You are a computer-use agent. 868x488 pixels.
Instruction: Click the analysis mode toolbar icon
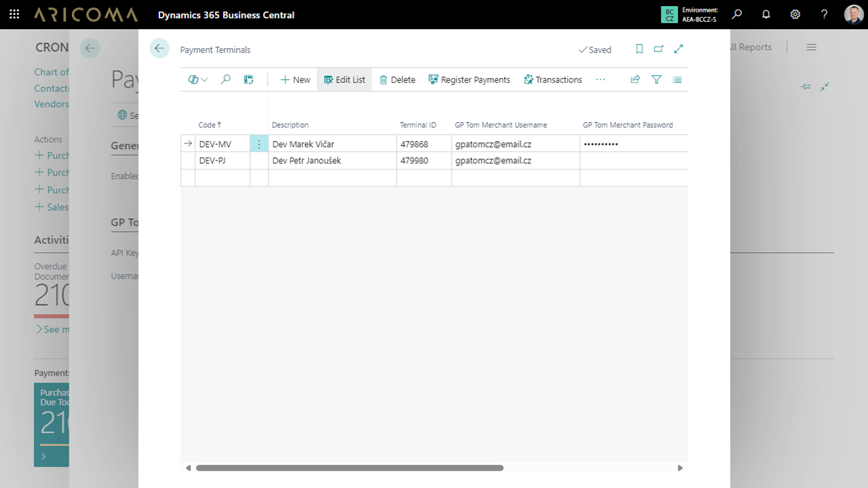click(249, 79)
